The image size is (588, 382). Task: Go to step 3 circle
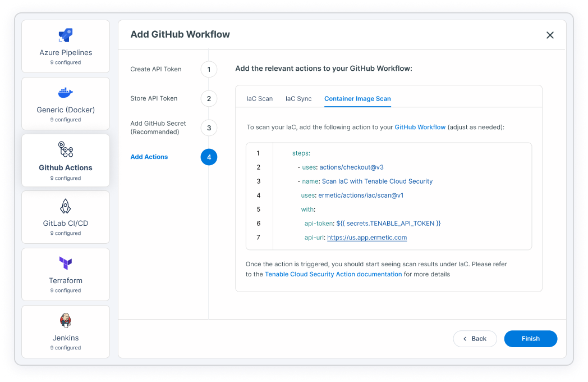coord(209,128)
